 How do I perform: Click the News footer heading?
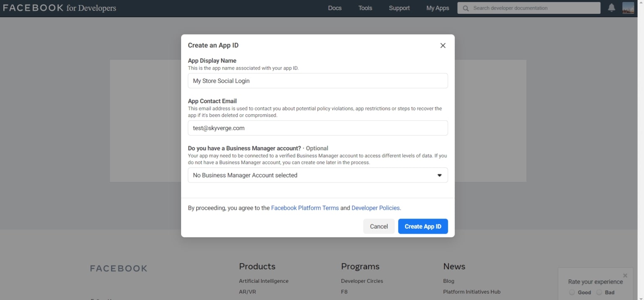(x=454, y=266)
